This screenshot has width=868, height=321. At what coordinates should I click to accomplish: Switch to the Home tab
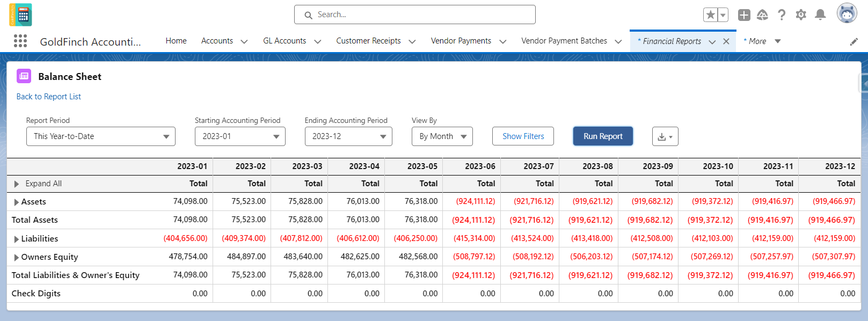click(x=176, y=41)
